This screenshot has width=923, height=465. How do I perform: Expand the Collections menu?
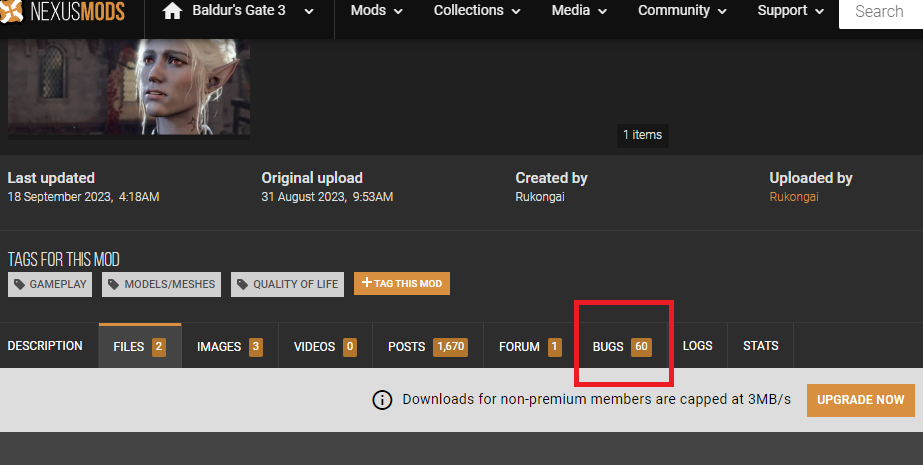click(477, 11)
